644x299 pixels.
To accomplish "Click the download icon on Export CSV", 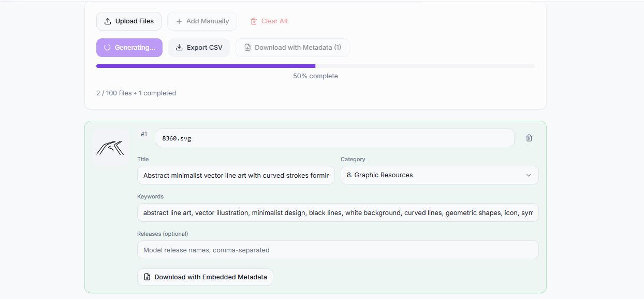I will pos(179,47).
